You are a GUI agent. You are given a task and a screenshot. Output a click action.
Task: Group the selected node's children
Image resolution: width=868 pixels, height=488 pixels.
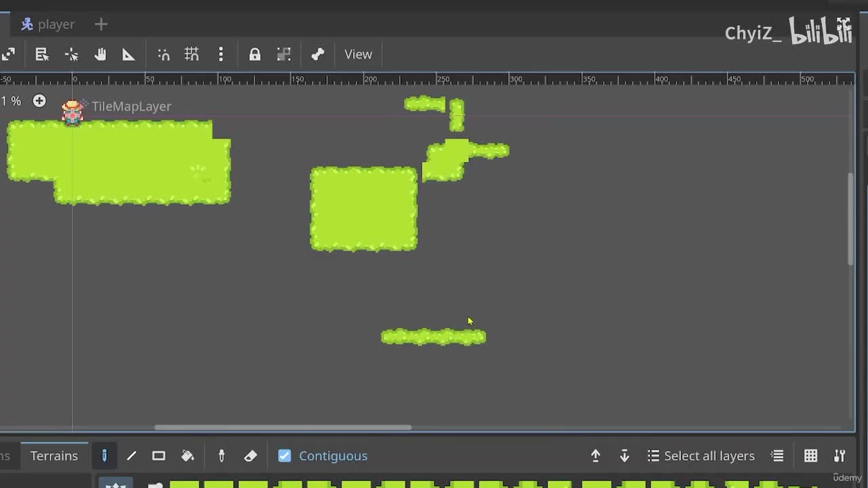[284, 54]
